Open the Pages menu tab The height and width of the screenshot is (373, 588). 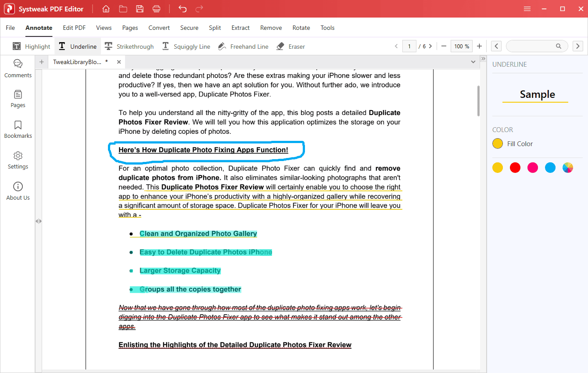130,28
